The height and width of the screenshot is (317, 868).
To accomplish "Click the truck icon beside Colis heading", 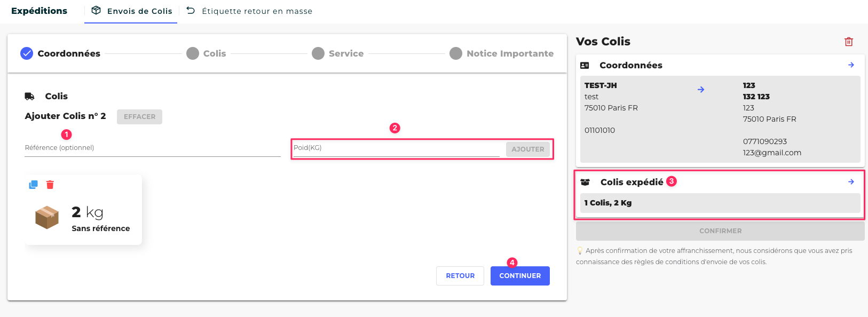I will pos(30,97).
